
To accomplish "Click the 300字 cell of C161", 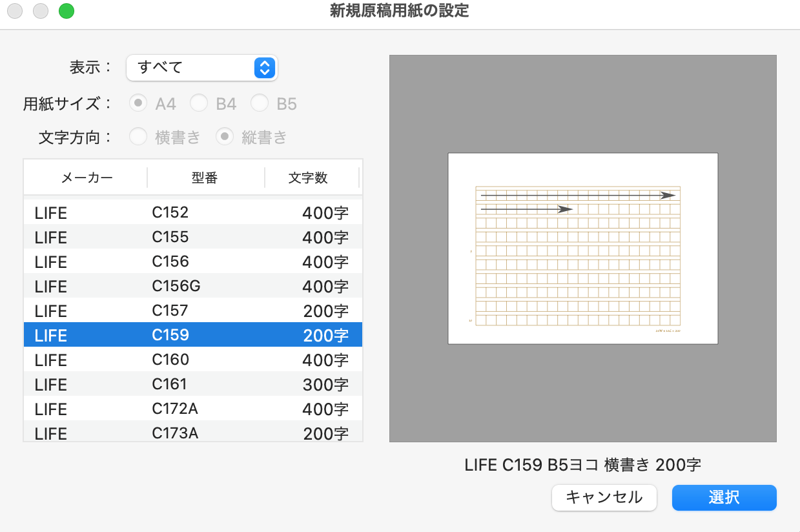I will pos(325,385).
